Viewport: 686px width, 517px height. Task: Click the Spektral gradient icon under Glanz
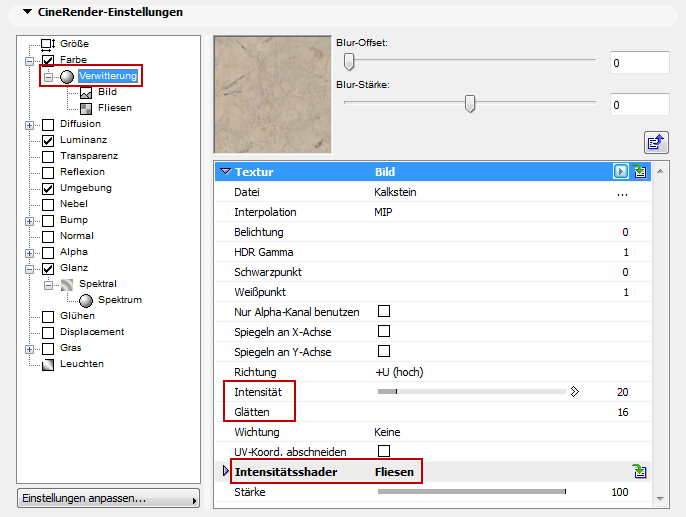[x=67, y=285]
